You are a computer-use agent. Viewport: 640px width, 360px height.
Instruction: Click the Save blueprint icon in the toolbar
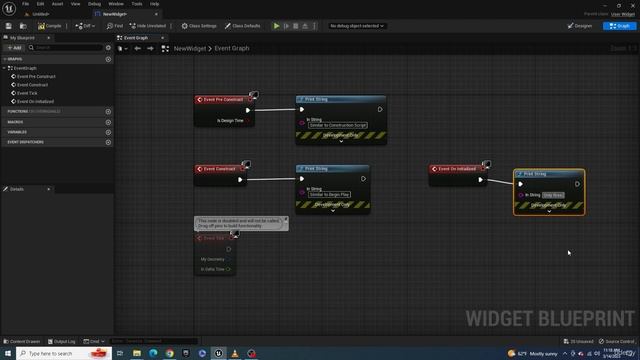click(x=9, y=26)
